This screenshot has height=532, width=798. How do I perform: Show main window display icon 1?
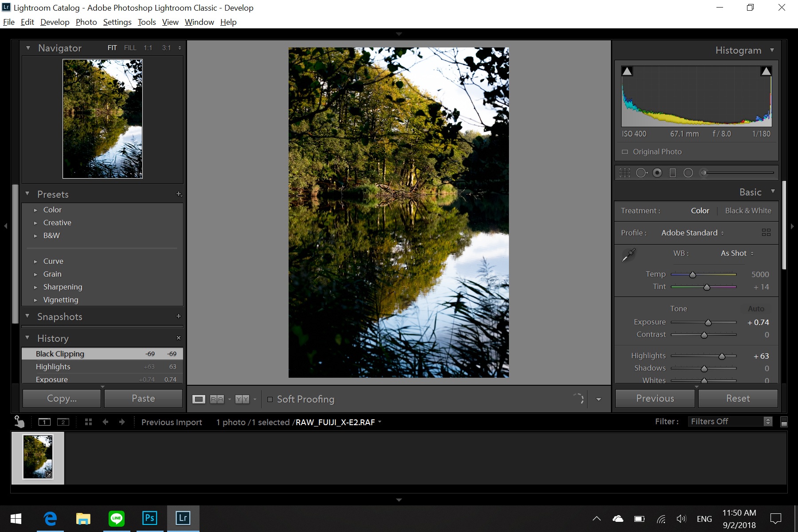coord(44,422)
